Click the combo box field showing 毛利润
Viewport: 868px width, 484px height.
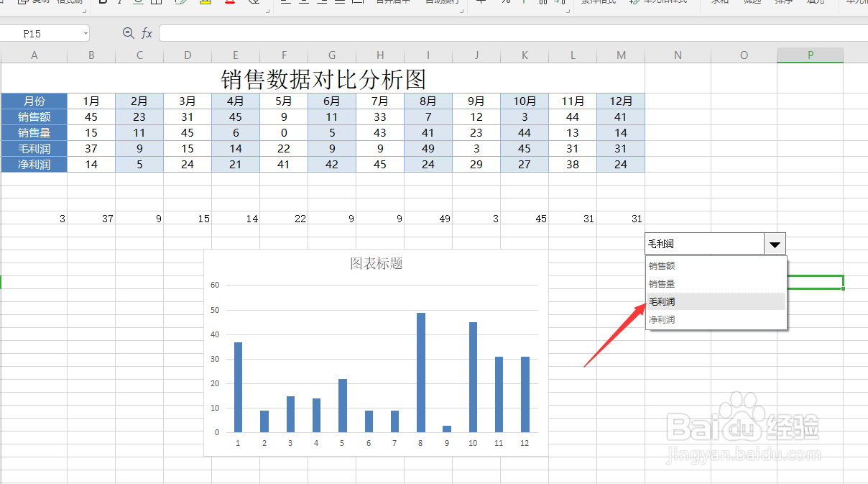click(x=704, y=244)
